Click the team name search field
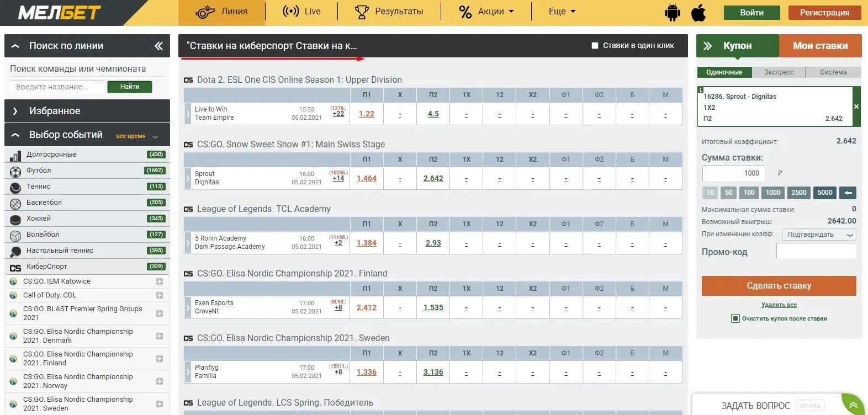868x415 pixels. tap(57, 87)
